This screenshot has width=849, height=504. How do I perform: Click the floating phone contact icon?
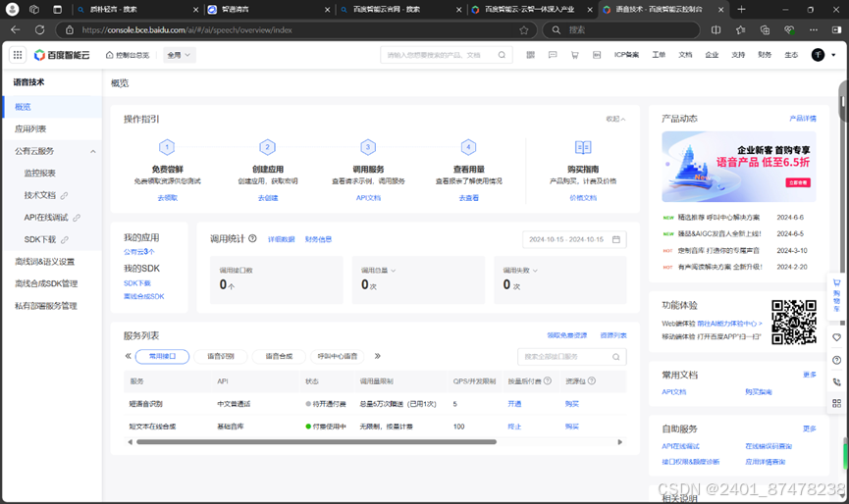click(x=836, y=381)
